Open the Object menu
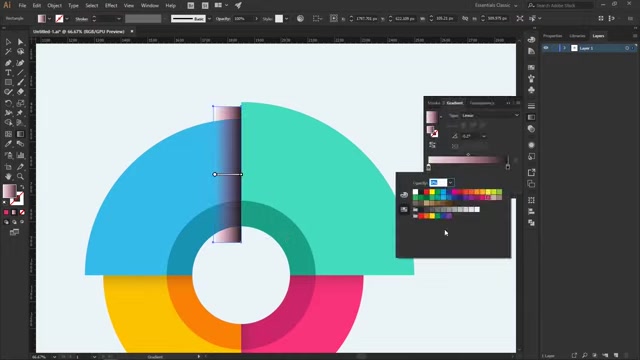The height and width of the screenshot is (360, 640). [54, 6]
